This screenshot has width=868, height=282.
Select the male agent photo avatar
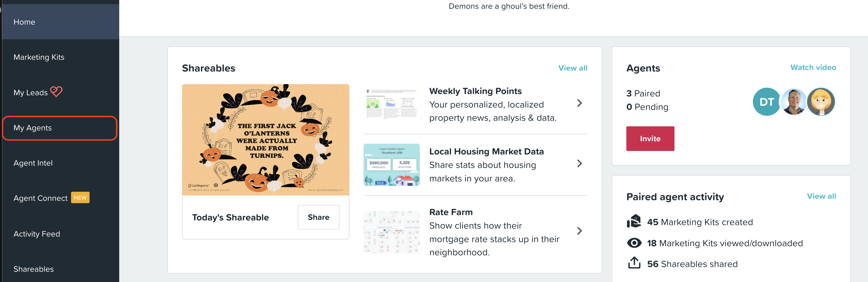coord(793,102)
